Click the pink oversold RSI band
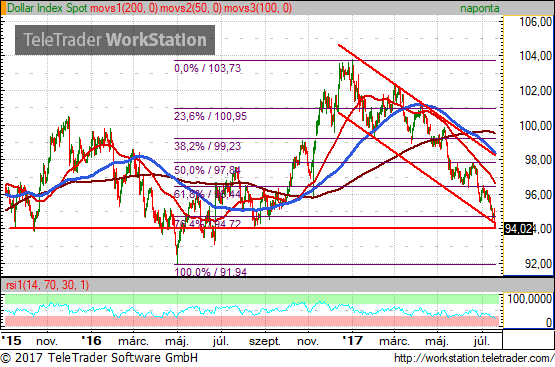 [x=252, y=321]
